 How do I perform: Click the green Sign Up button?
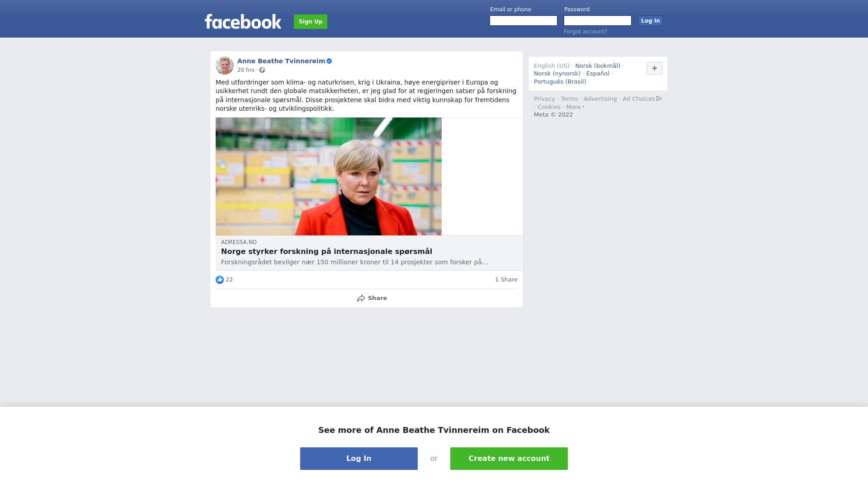coord(311,22)
